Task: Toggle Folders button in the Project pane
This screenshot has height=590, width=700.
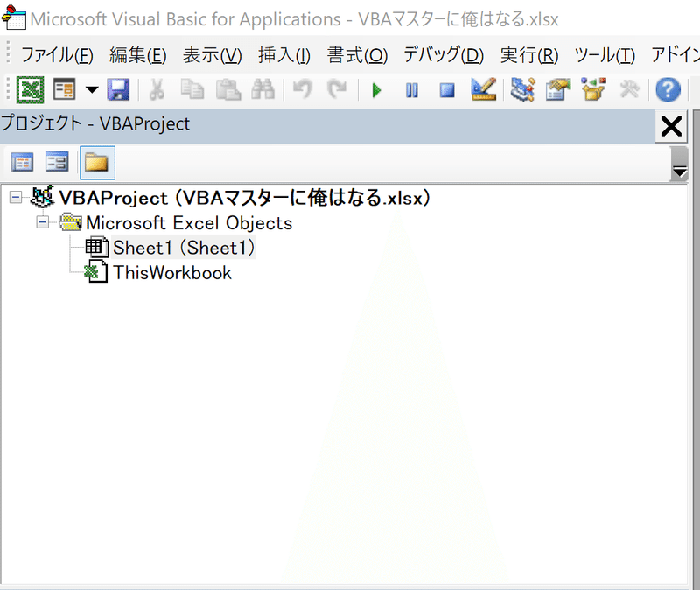Action: tap(97, 163)
